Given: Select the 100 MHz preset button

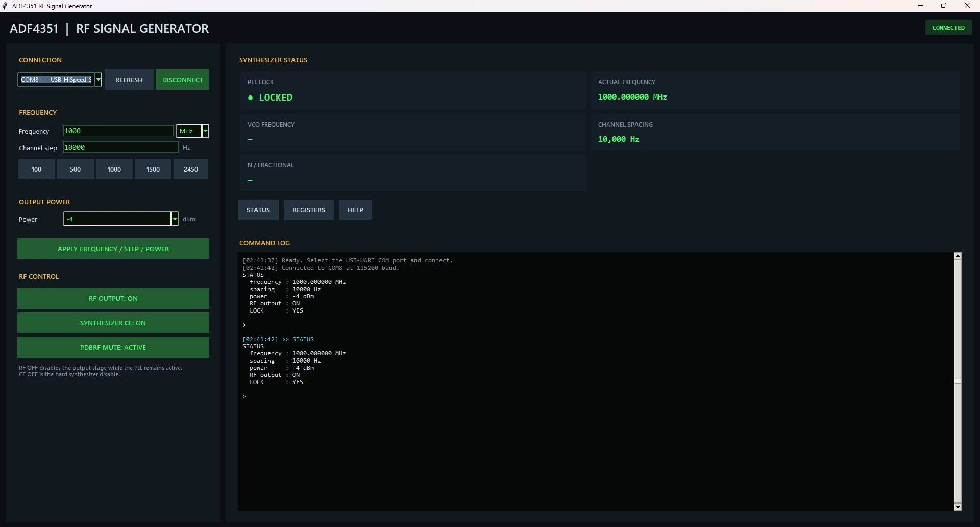Looking at the screenshot, I should click(x=37, y=169).
